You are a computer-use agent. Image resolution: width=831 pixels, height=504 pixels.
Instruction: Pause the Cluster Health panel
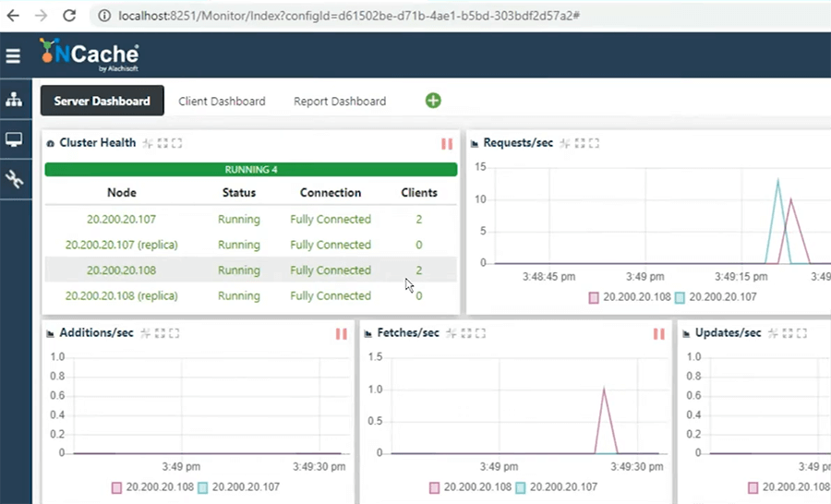447,144
